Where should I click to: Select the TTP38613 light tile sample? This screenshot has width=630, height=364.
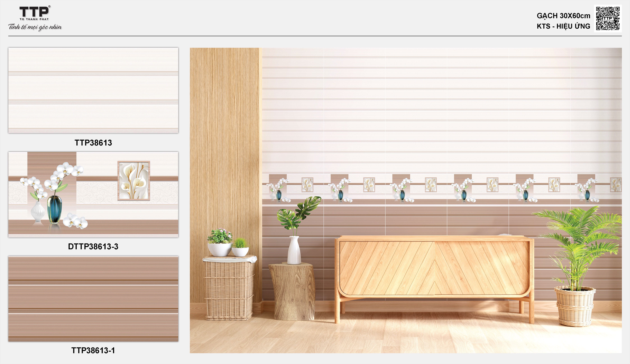point(93,90)
